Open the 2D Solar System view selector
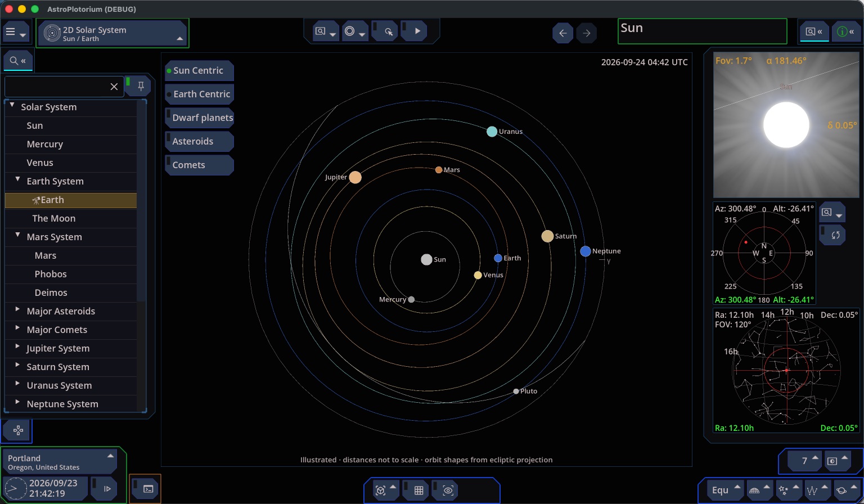864x504 pixels. coord(113,34)
